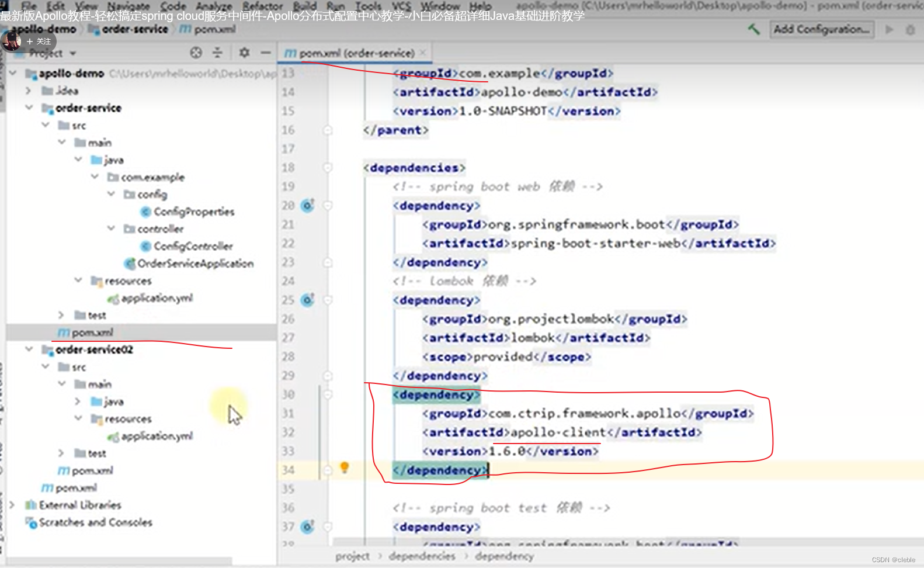Close the pom.xml (order-service) tab
This screenshot has height=568, width=924.
tap(423, 53)
